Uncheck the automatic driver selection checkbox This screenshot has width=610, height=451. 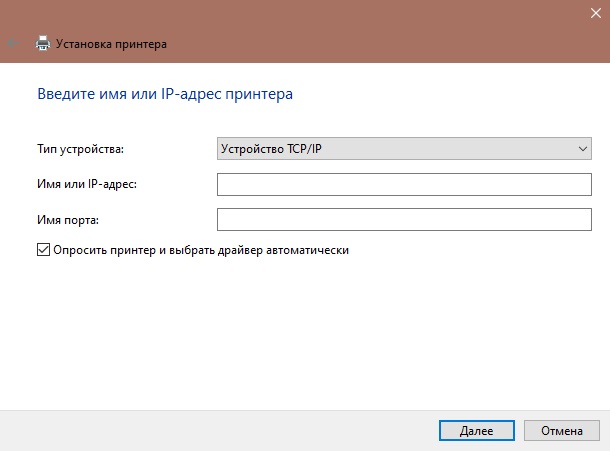43,250
